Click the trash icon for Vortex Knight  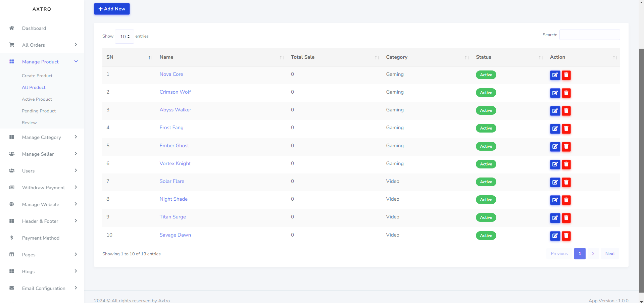(566, 164)
